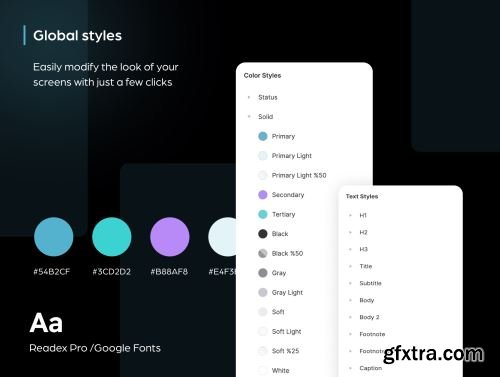The image size is (500, 377).
Task: Click "Readex Pro /Google Fonts" text
Action: 95,348
